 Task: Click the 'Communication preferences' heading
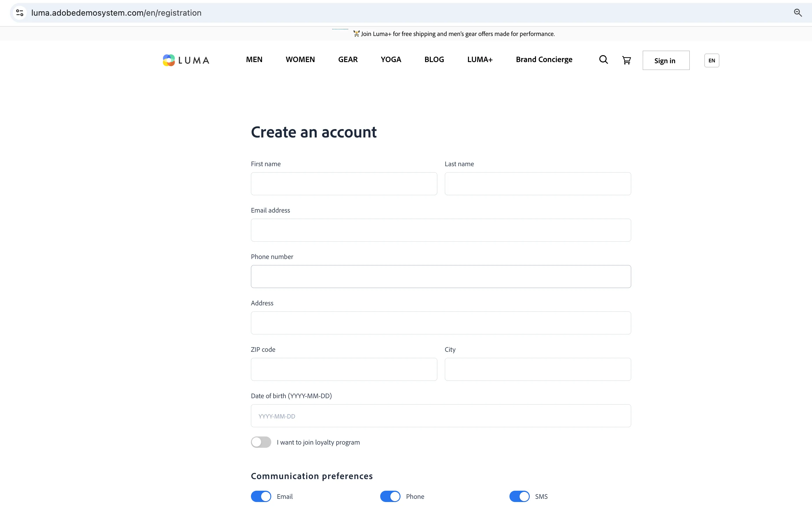coord(312,476)
